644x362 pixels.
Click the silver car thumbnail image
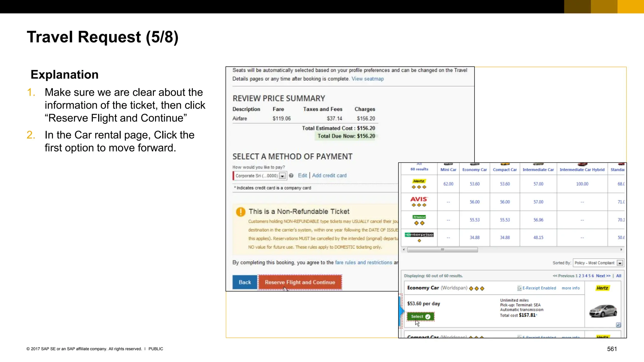[x=603, y=311]
